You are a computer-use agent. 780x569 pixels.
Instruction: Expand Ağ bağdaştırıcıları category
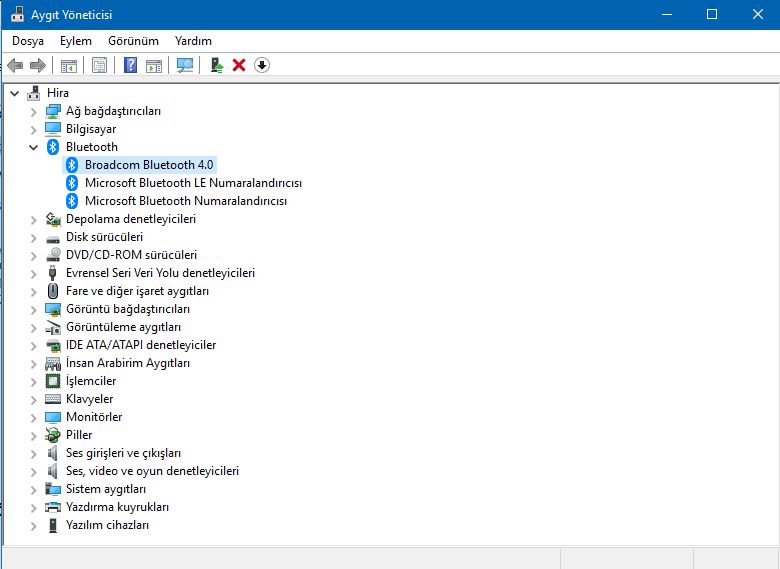click(33, 112)
